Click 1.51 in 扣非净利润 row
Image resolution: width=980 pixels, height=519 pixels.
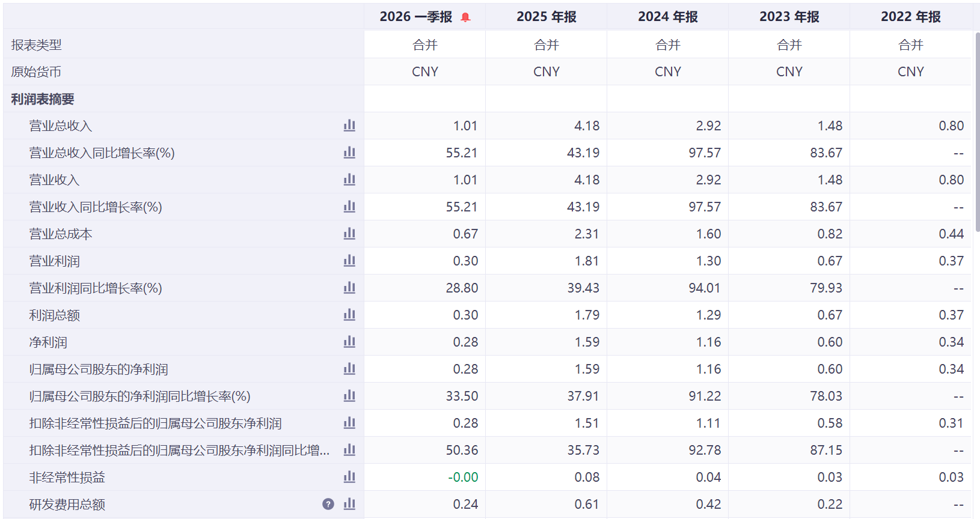point(587,423)
